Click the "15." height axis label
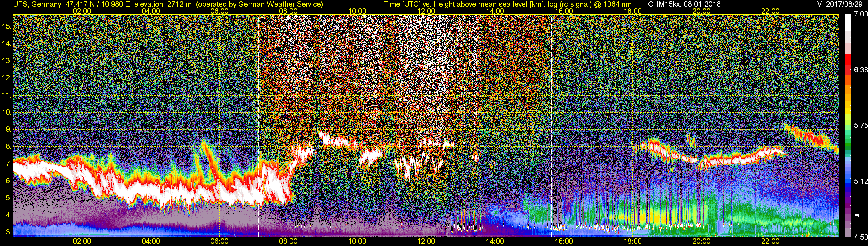The height and width of the screenshot is (246, 868). tap(7, 26)
